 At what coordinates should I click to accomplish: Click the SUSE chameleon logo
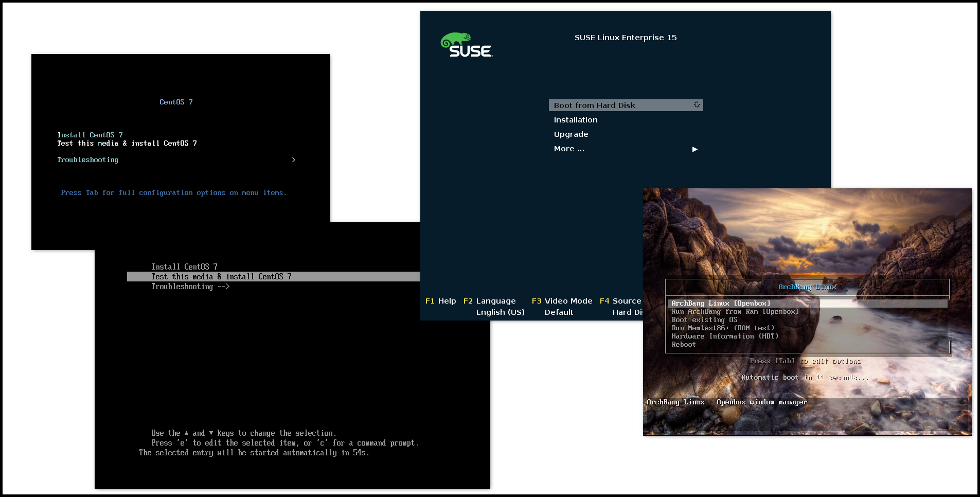467,45
